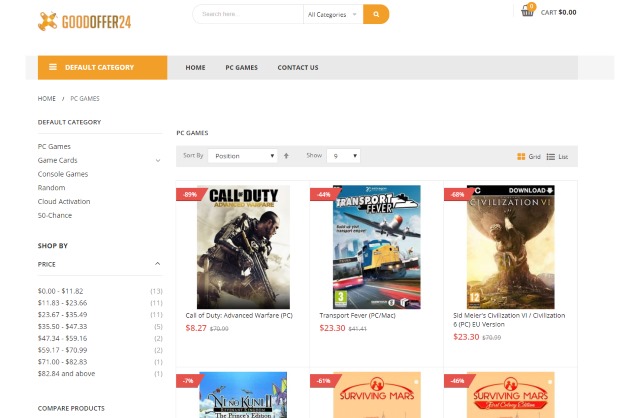Click the GoodOffer24 logo
Viewport: 640px width, 418px height.
[84, 21]
